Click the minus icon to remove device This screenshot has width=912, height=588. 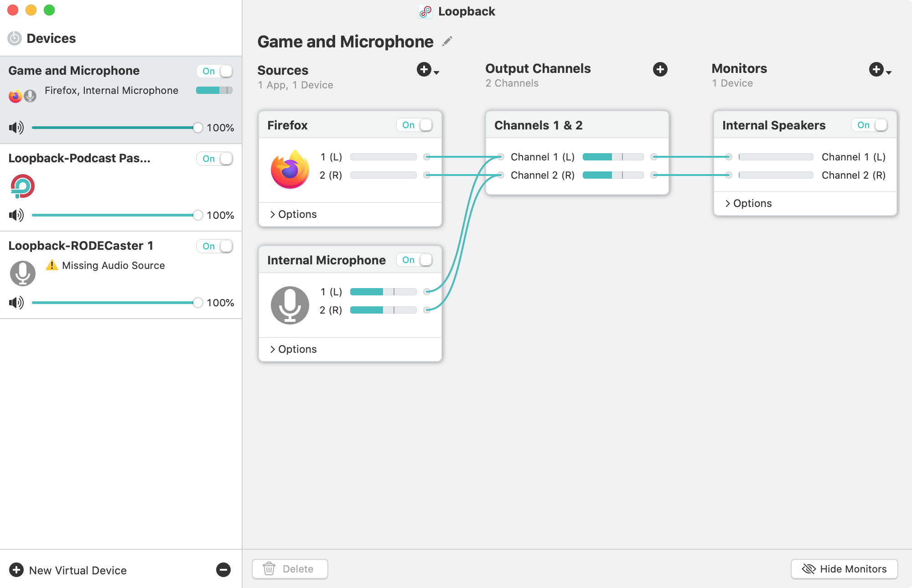click(x=223, y=570)
